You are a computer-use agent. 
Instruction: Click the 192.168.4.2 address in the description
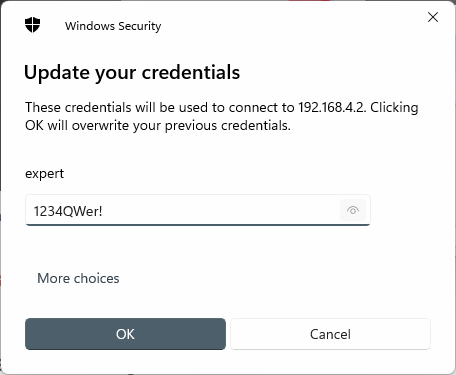(x=332, y=107)
